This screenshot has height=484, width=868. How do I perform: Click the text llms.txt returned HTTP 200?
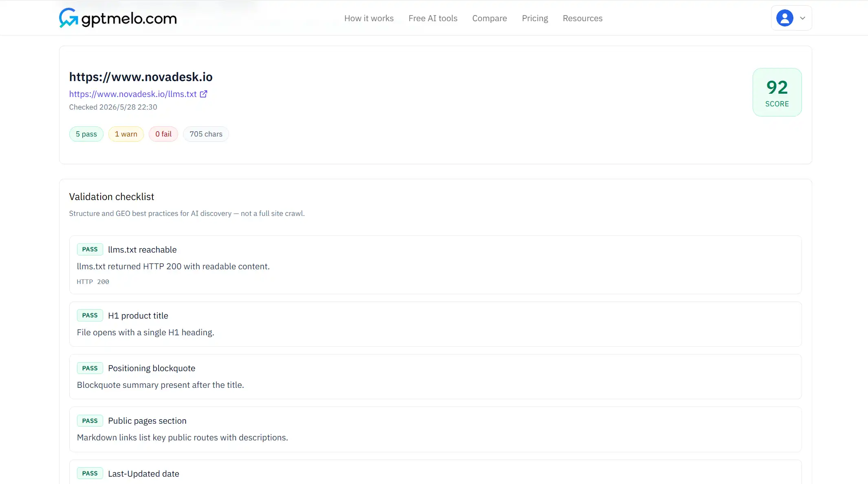point(173,266)
